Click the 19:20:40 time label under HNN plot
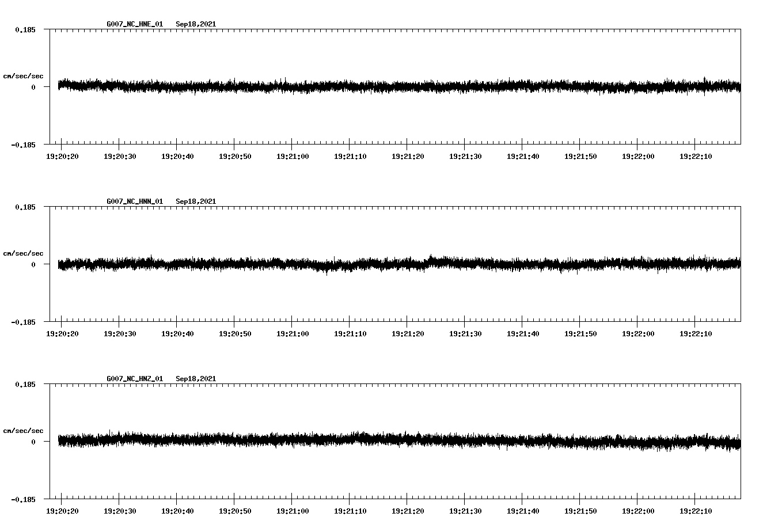The width and height of the screenshot is (782, 532). pos(177,333)
